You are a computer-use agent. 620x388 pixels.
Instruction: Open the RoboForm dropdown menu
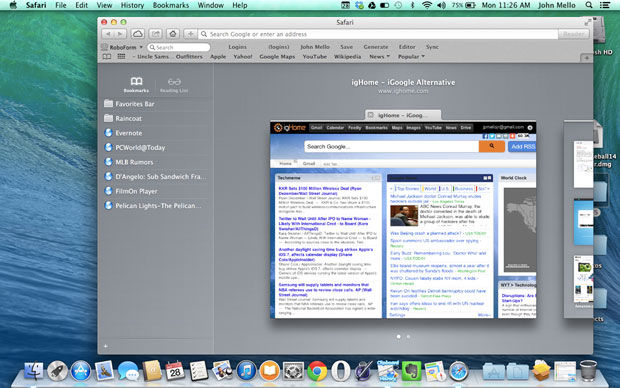tap(122, 47)
